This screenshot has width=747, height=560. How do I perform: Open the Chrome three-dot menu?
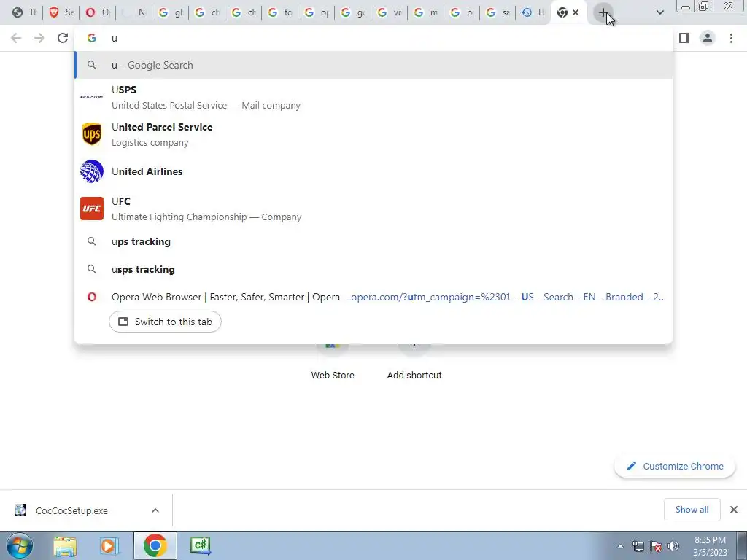click(731, 38)
